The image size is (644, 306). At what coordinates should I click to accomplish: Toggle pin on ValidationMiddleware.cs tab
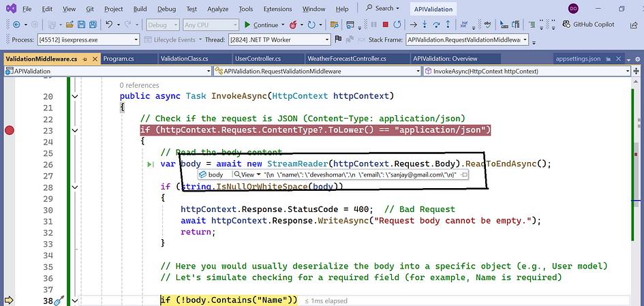click(85, 59)
